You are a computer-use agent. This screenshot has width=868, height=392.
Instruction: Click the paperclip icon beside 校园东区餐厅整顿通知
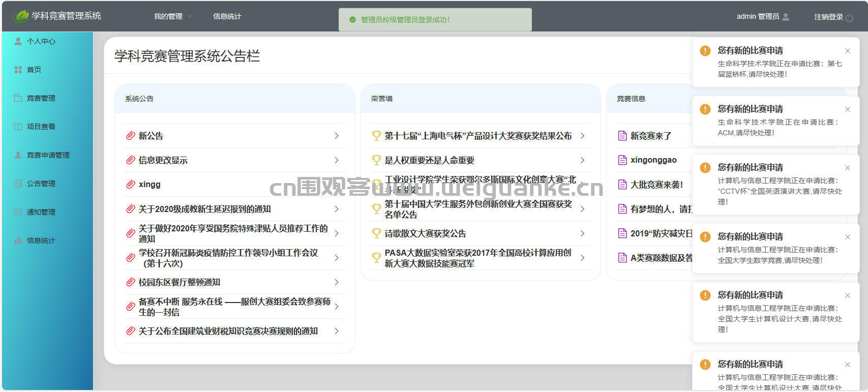point(131,282)
